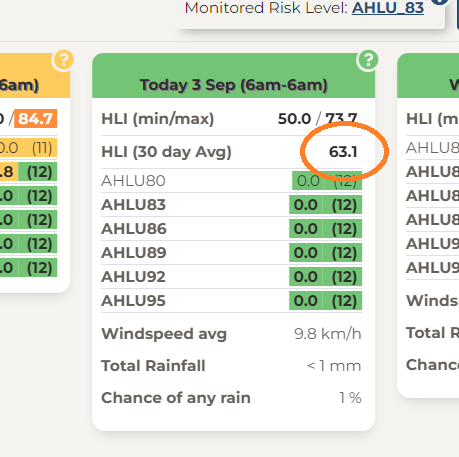
Task: Click the AHLU83 row label
Action: [133, 205]
